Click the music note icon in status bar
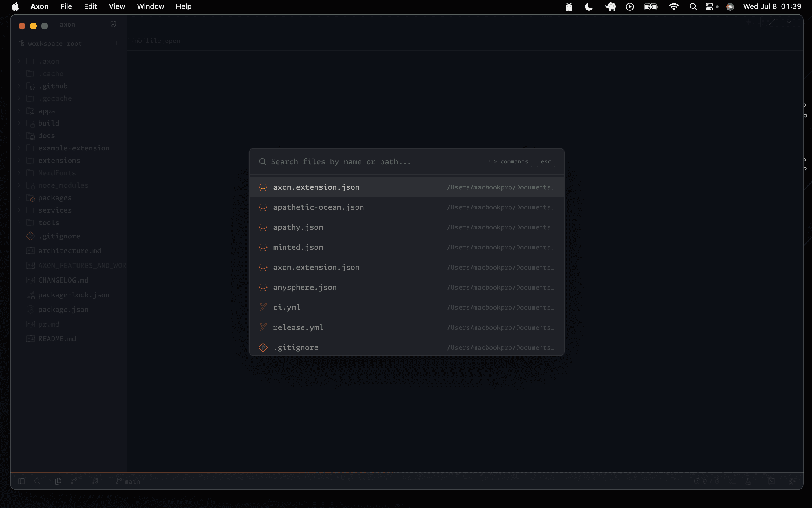The height and width of the screenshot is (508, 812). 95,481
